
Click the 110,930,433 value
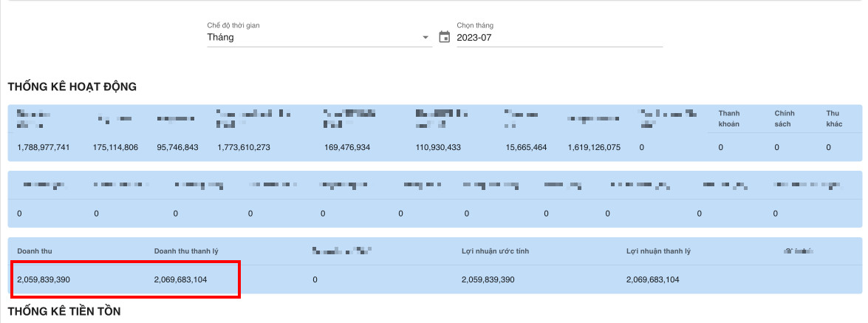[x=438, y=148]
